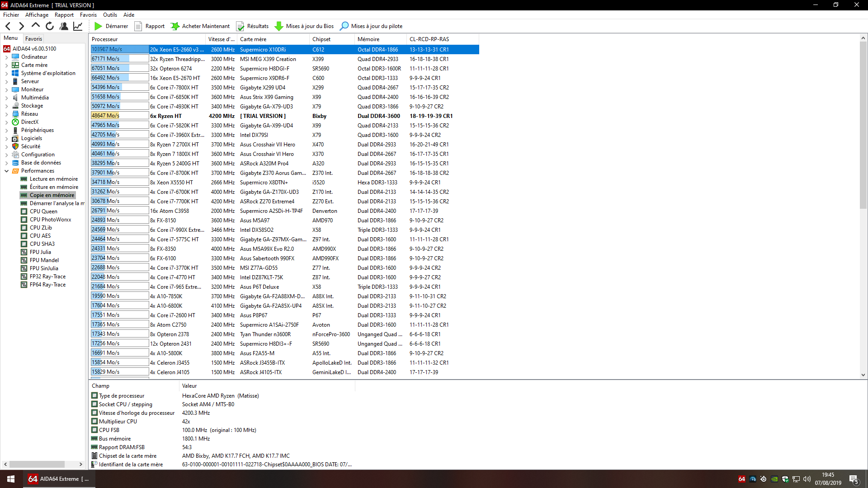This screenshot has width=868, height=488.
Task: Open CPU Queen benchmark
Action: (43, 211)
